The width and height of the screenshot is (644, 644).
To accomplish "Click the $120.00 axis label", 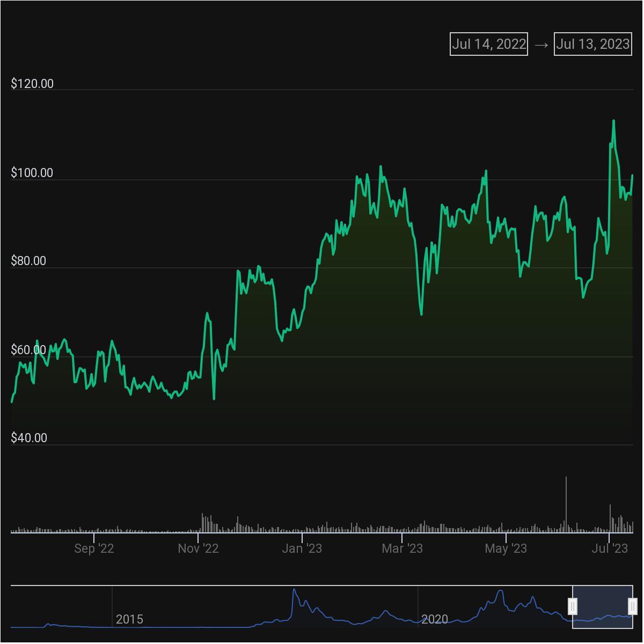I will 32,84.
